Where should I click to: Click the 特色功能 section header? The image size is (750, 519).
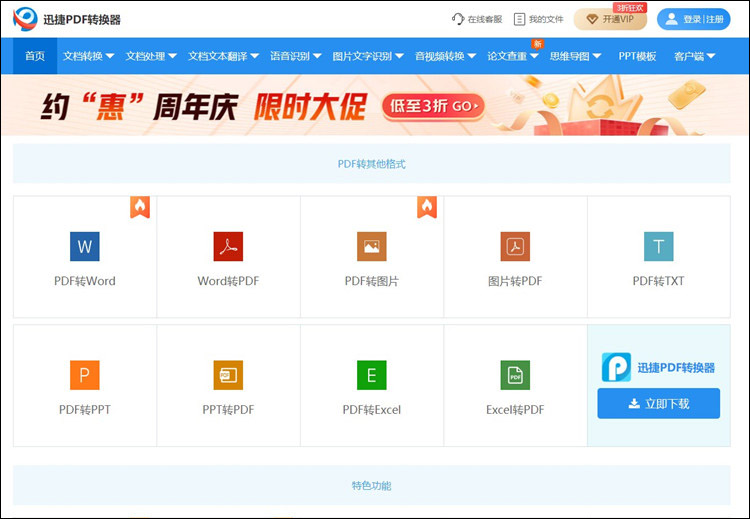point(372,486)
